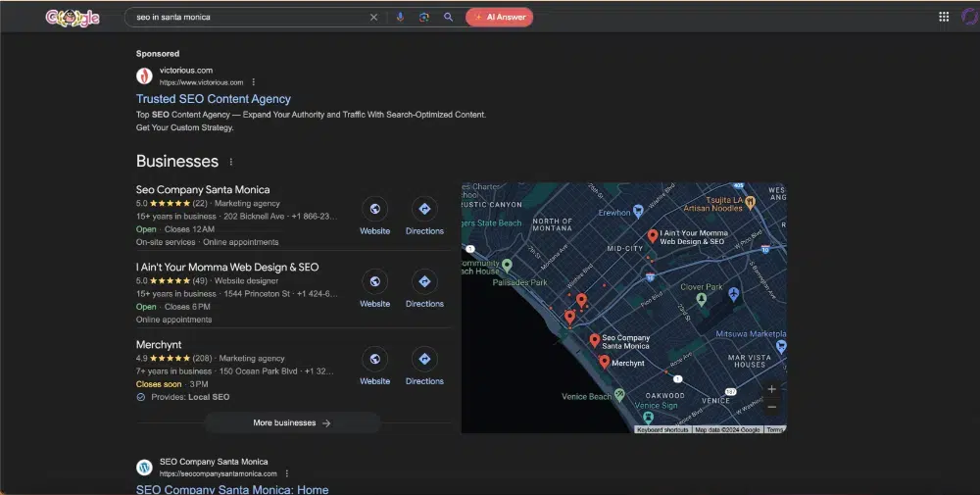Open the Merchynt business listing

click(x=159, y=344)
